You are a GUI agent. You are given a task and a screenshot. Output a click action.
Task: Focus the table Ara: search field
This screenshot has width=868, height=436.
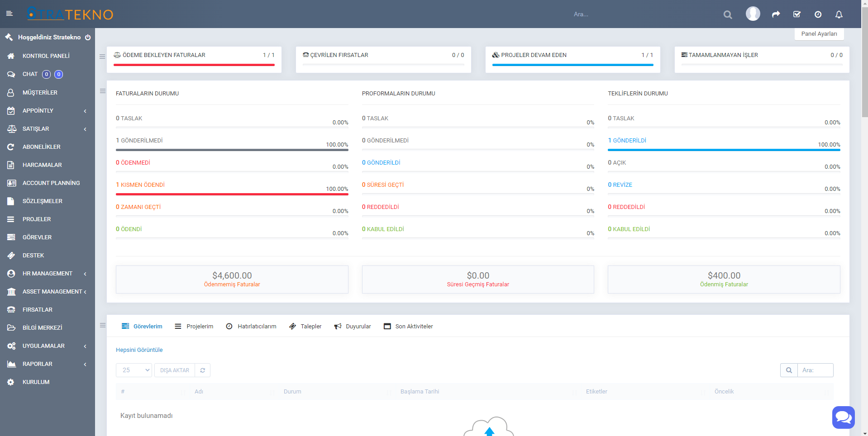[x=815, y=370]
